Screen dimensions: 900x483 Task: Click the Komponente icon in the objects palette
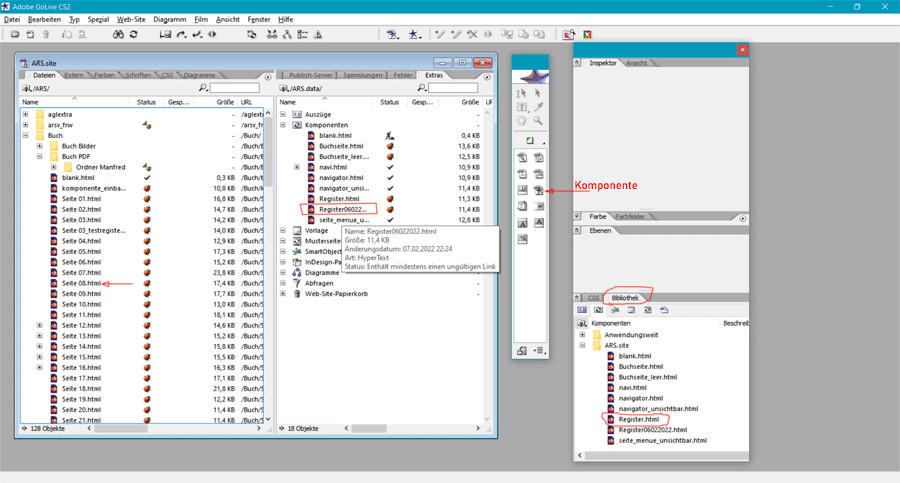click(x=538, y=189)
